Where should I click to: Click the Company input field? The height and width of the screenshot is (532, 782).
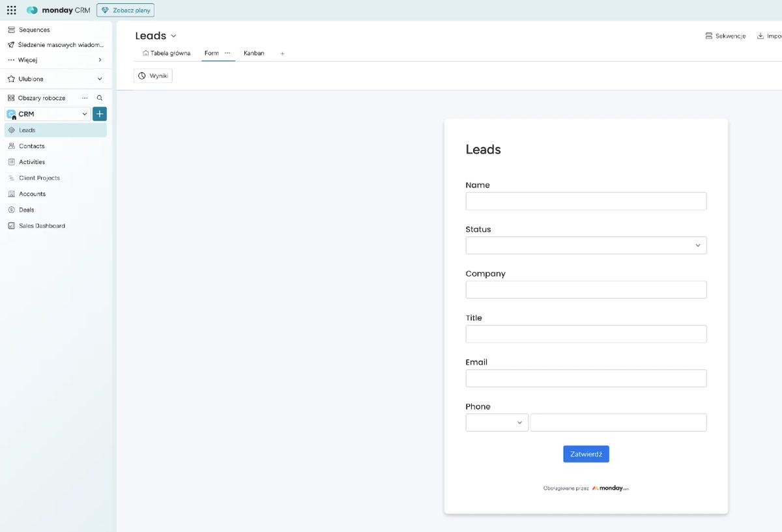(586, 290)
